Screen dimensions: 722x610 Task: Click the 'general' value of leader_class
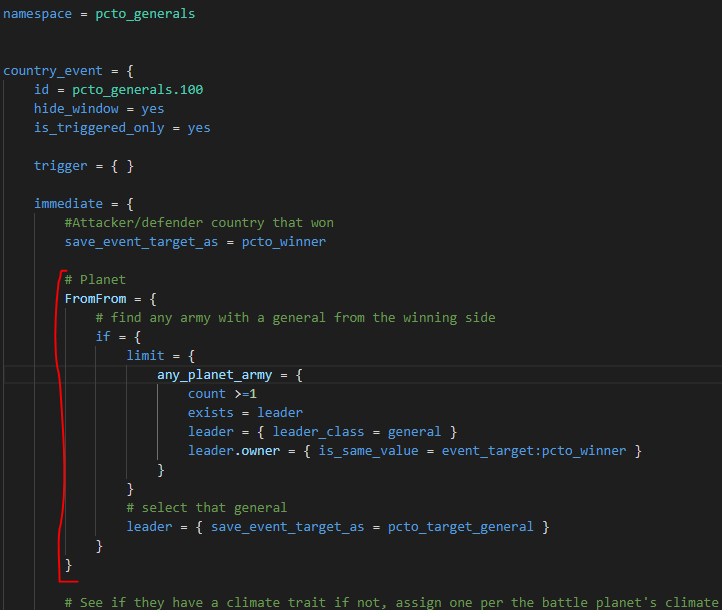tap(414, 432)
